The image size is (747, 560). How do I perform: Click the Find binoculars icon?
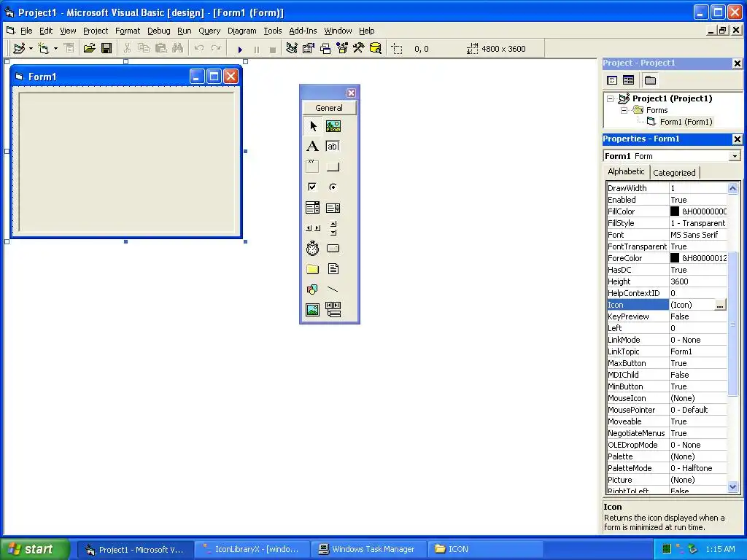[x=177, y=48]
